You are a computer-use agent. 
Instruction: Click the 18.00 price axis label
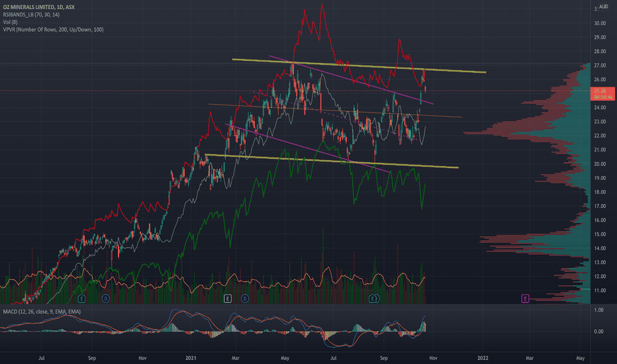click(x=600, y=193)
